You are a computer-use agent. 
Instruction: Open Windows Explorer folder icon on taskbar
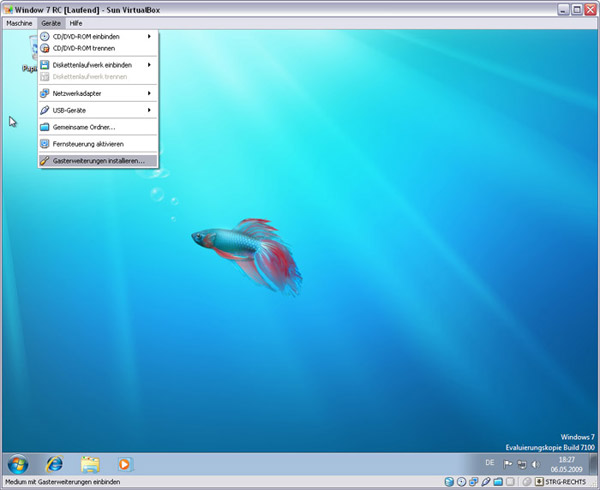tap(90, 463)
